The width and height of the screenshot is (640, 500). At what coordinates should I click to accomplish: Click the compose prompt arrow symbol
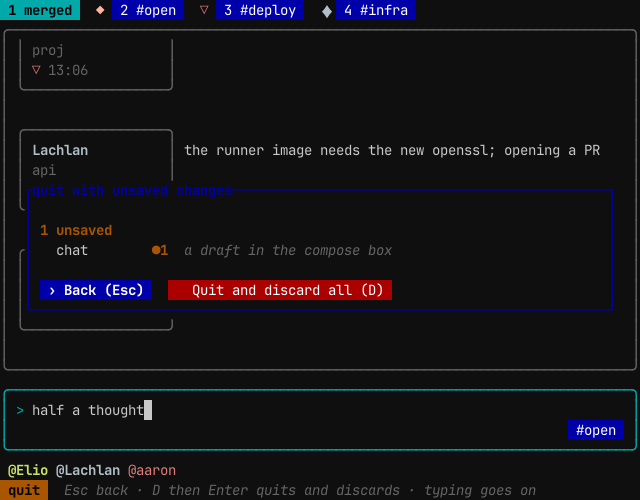click(x=20, y=410)
